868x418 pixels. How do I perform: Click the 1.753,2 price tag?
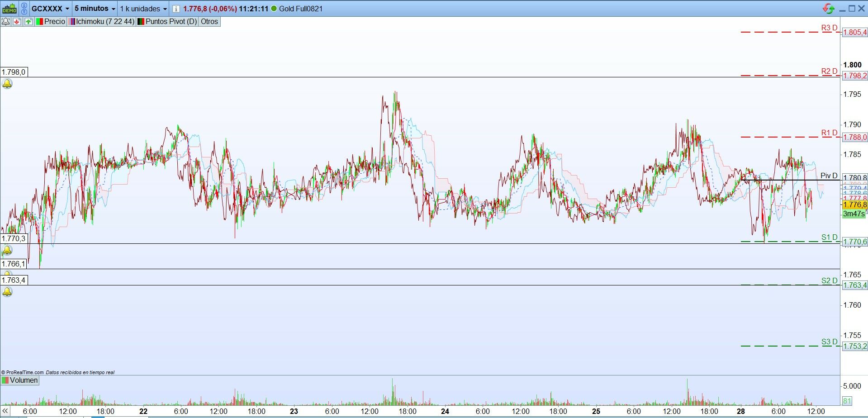pyautogui.click(x=854, y=346)
